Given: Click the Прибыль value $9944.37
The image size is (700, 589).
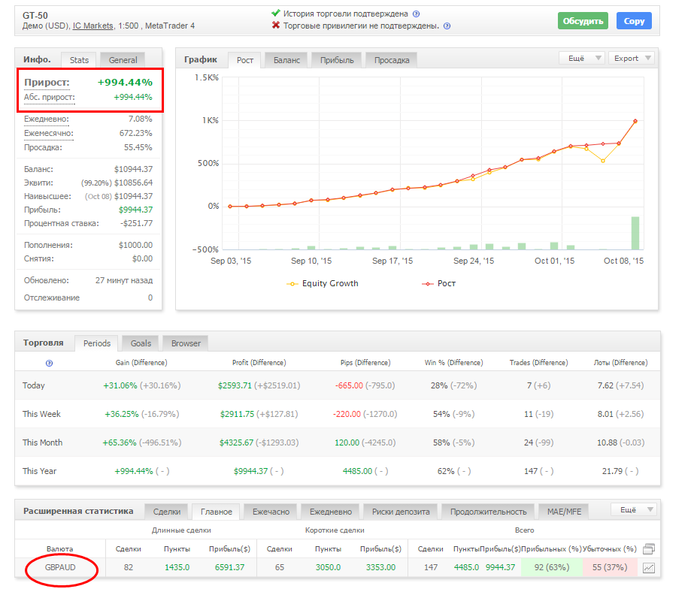Looking at the screenshot, I should (135, 210).
